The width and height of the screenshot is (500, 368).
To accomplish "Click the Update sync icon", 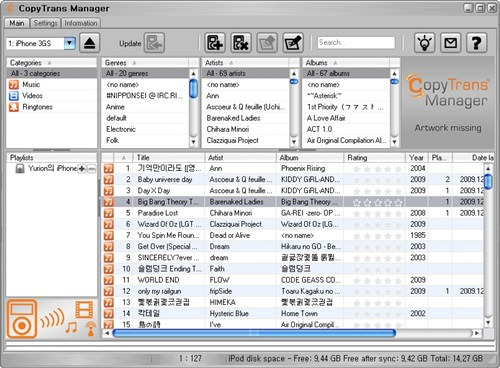I will pyautogui.click(x=154, y=43).
